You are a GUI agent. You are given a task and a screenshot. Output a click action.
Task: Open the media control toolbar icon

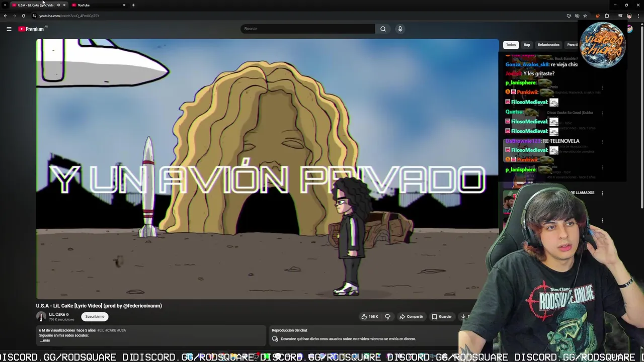620,16
